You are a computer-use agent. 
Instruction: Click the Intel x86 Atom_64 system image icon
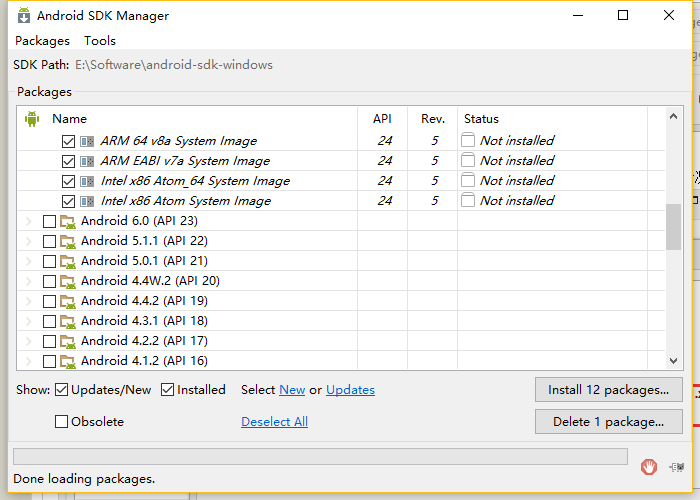point(87,181)
